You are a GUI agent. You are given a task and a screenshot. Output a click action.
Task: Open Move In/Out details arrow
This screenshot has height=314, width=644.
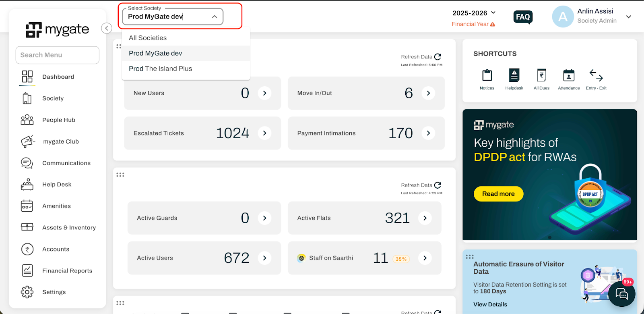[428, 93]
